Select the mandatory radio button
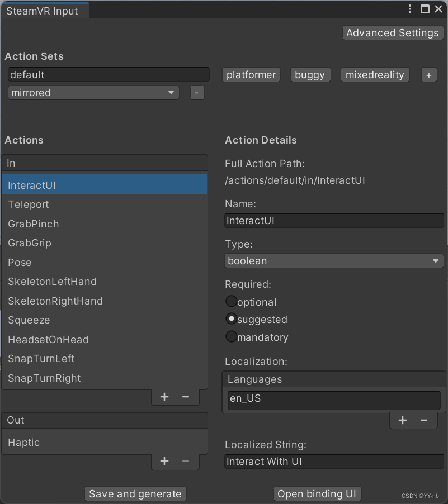This screenshot has height=504, width=448. point(231,336)
